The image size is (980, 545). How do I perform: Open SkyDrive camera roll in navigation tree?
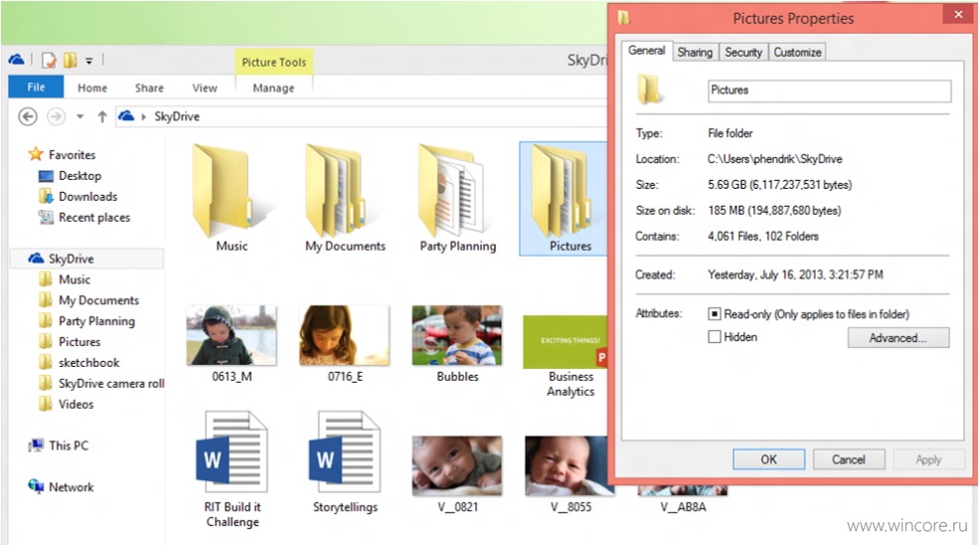pos(101,383)
